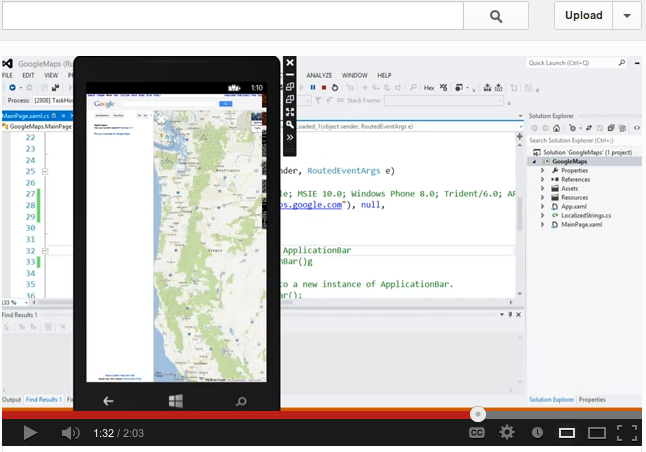Image resolution: width=646 pixels, height=452 pixels.
Task: Click Google logo in phone browser
Action: coord(104,104)
